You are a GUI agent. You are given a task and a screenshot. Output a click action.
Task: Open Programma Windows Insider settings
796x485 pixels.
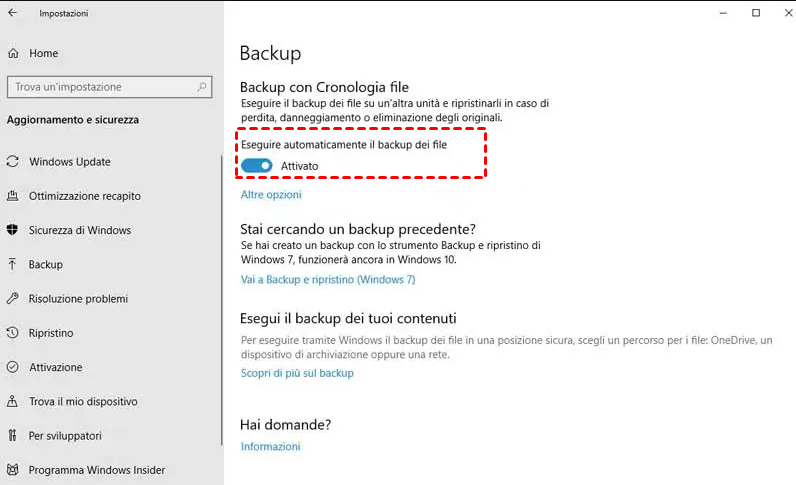pyautogui.click(x=97, y=470)
